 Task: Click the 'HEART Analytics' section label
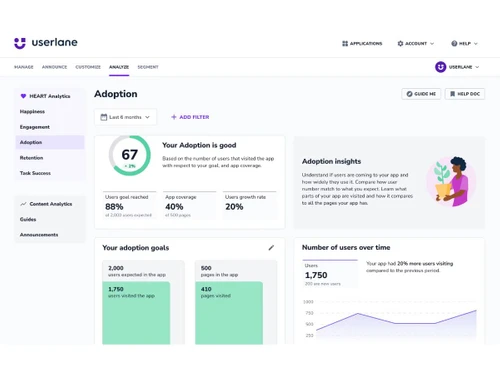pos(50,96)
